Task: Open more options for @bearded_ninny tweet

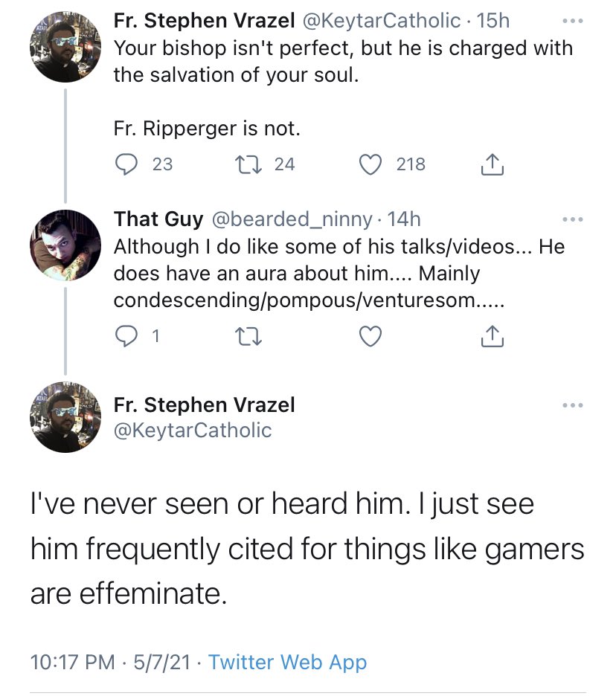Action: pos(573,219)
